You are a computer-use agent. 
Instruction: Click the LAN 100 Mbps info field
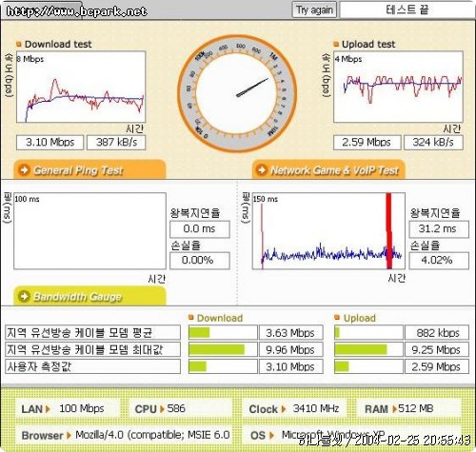[x=68, y=408]
